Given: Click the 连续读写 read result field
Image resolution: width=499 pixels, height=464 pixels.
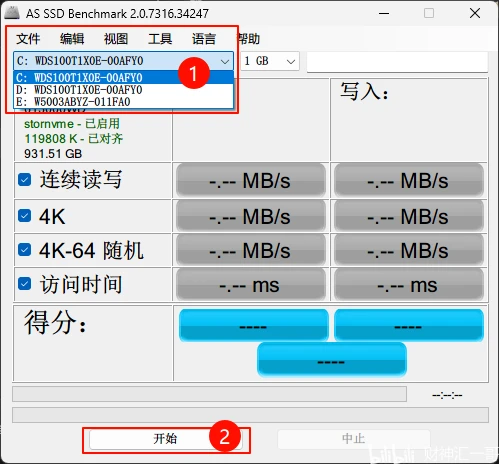Looking at the screenshot, I should pyautogui.click(x=251, y=180).
